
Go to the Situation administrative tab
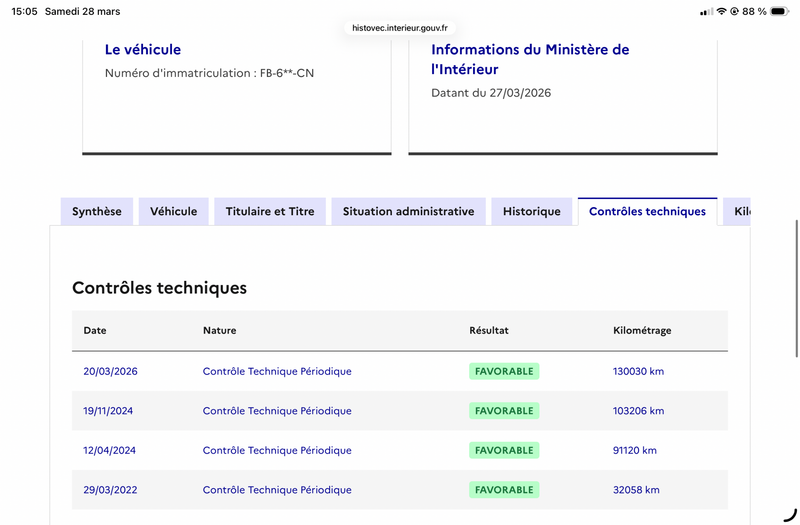(x=408, y=211)
